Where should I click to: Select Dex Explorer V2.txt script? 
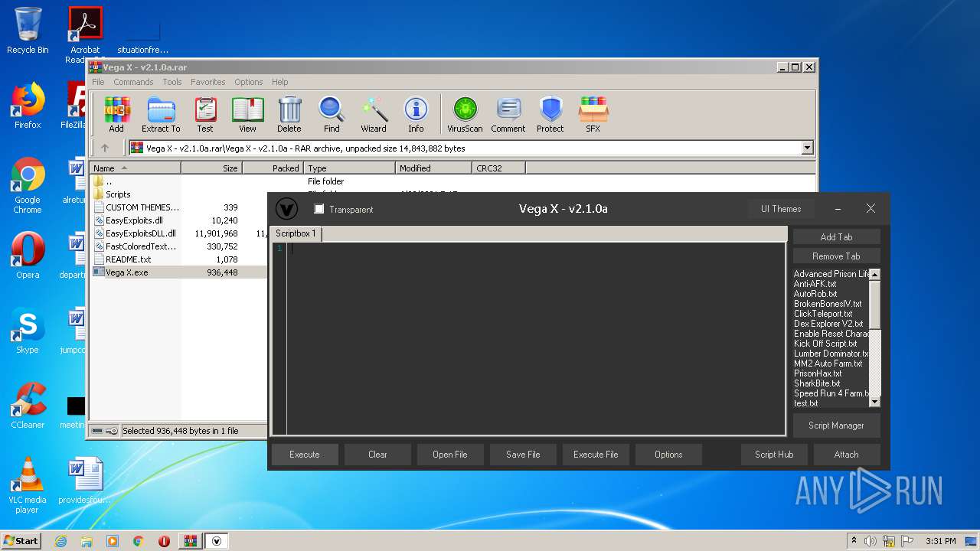pos(828,324)
